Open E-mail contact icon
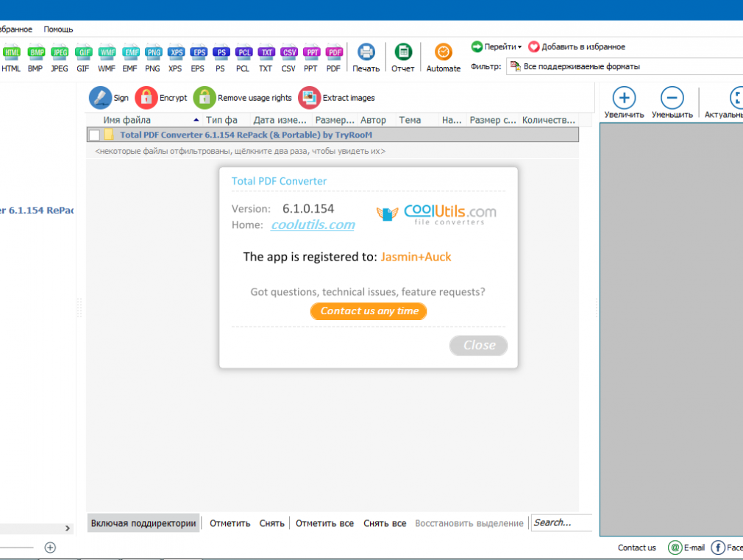 (x=686, y=547)
